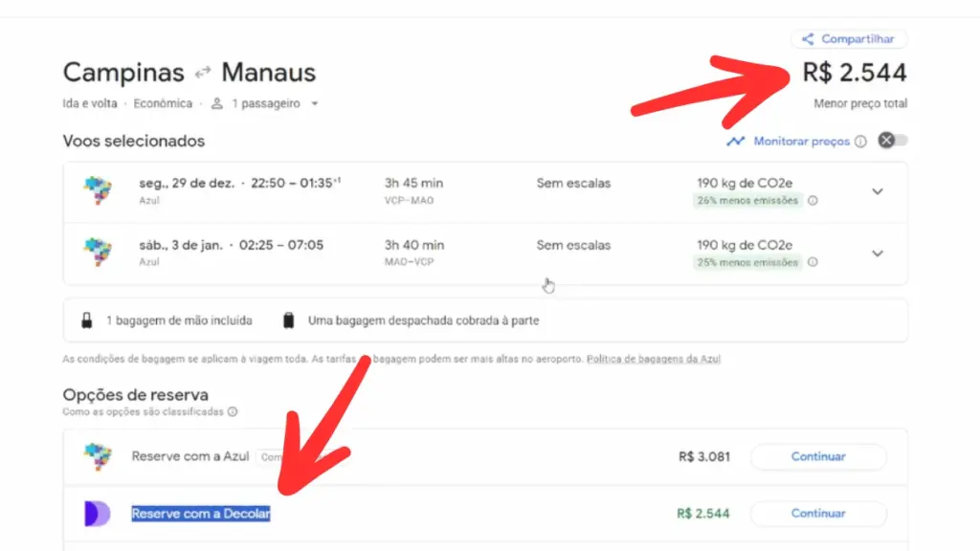
Task: Click the R$ 2.544 total price heading
Action: click(x=855, y=73)
